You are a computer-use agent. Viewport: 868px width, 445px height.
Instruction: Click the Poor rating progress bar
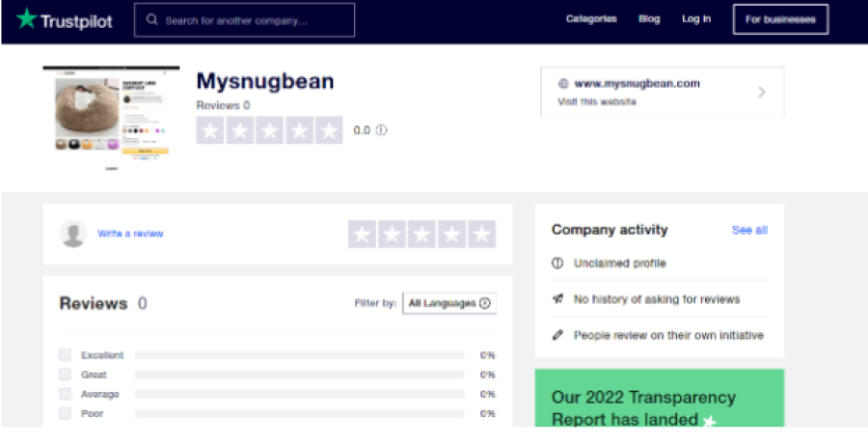[x=300, y=413]
